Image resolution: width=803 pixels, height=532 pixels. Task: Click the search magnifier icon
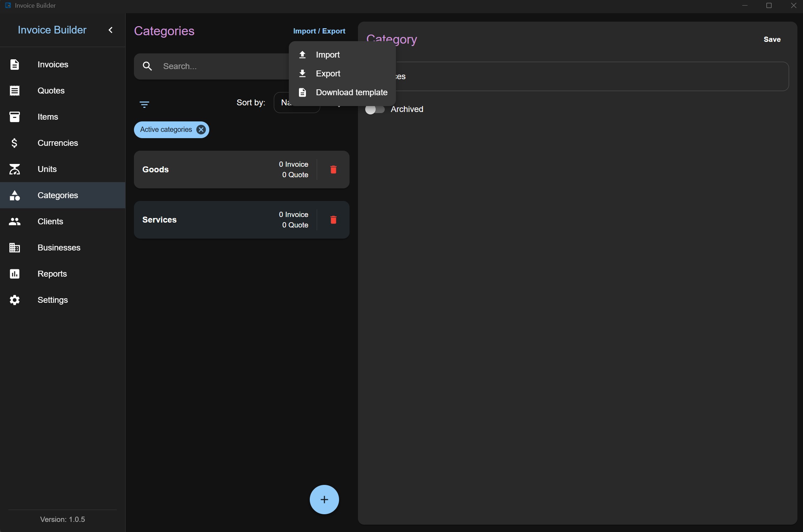[148, 66]
